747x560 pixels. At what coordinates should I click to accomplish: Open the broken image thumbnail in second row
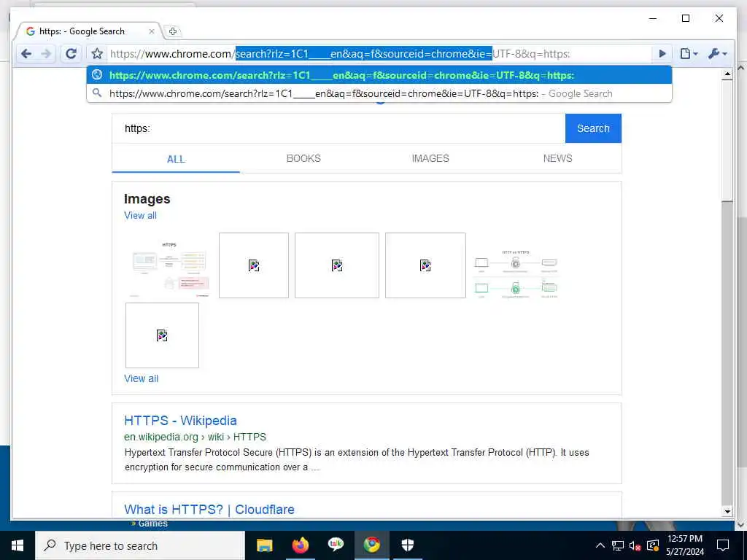(x=162, y=335)
